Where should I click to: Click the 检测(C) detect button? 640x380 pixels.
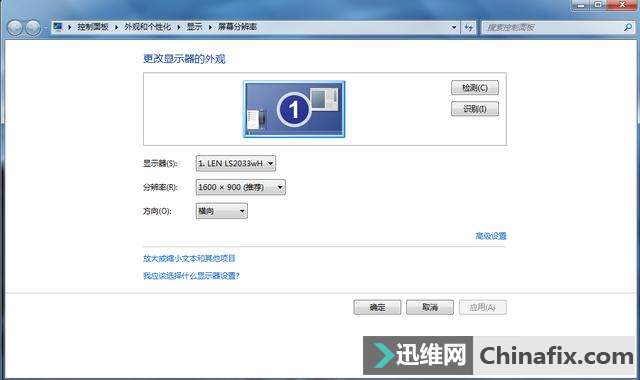(475, 88)
